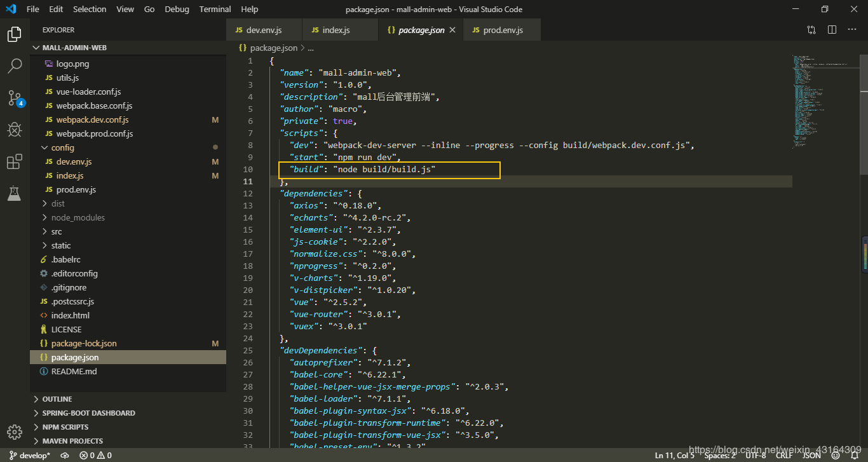Viewport: 868px width, 462px height.
Task: Open dev.env.js in the config folder
Action: [x=128, y=161]
